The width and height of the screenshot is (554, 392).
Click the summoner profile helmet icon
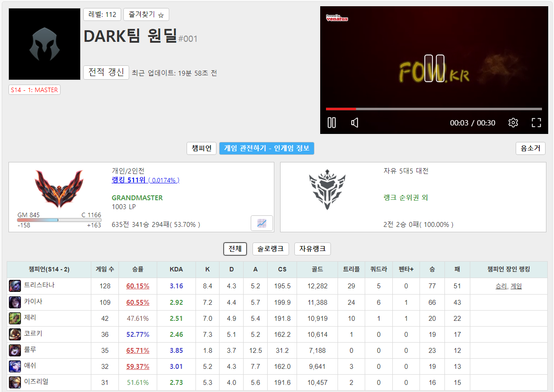[45, 44]
